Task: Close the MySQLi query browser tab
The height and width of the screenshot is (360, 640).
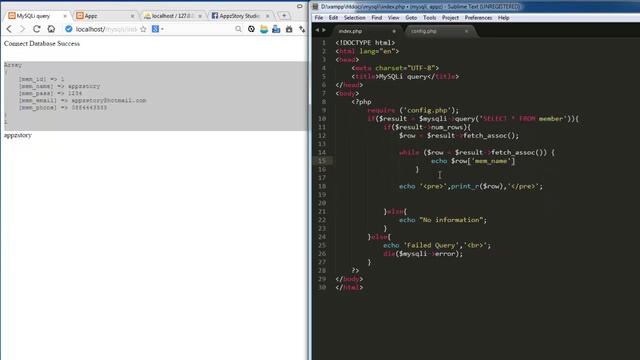Action: 65,16
